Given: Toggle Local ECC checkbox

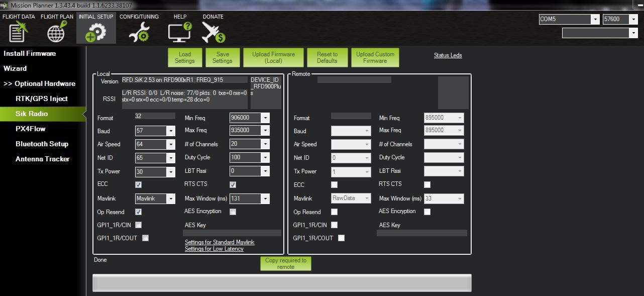Looking at the screenshot, I should coord(139,185).
